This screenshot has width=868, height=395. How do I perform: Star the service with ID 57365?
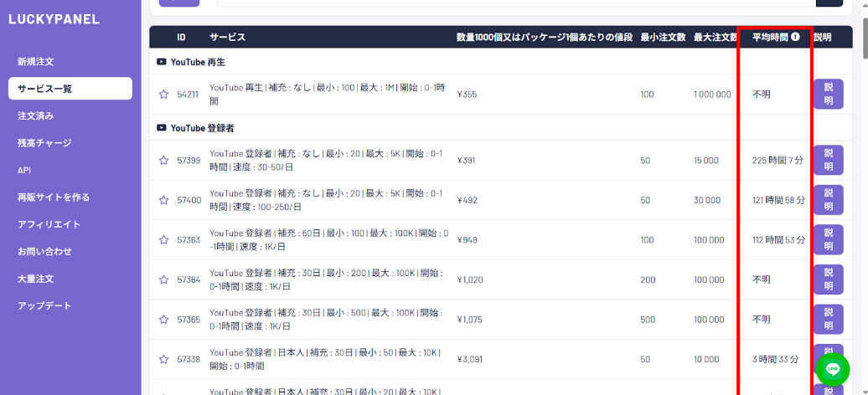tap(163, 320)
